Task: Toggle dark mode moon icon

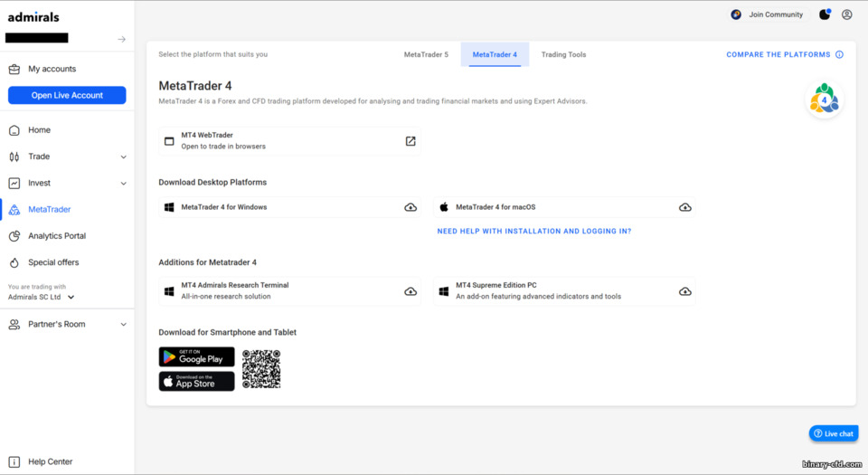Action: pyautogui.click(x=825, y=14)
